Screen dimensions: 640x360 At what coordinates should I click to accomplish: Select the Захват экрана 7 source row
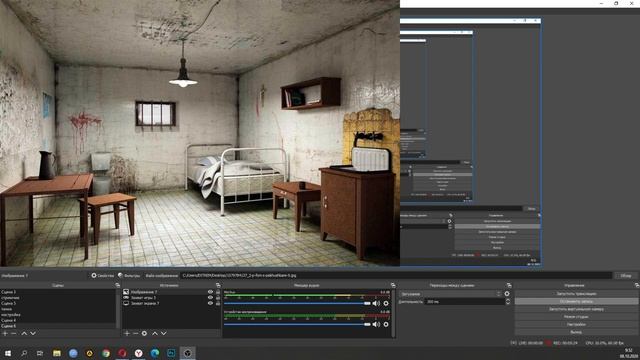point(171,303)
